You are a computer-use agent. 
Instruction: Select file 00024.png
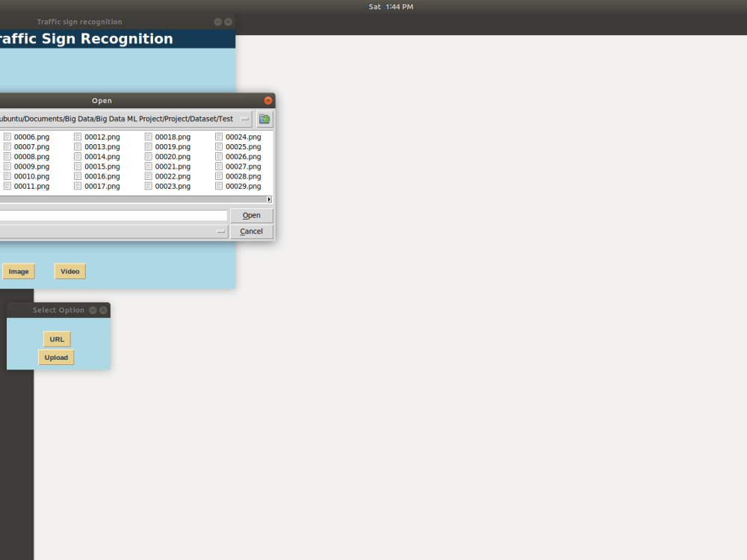click(238, 137)
